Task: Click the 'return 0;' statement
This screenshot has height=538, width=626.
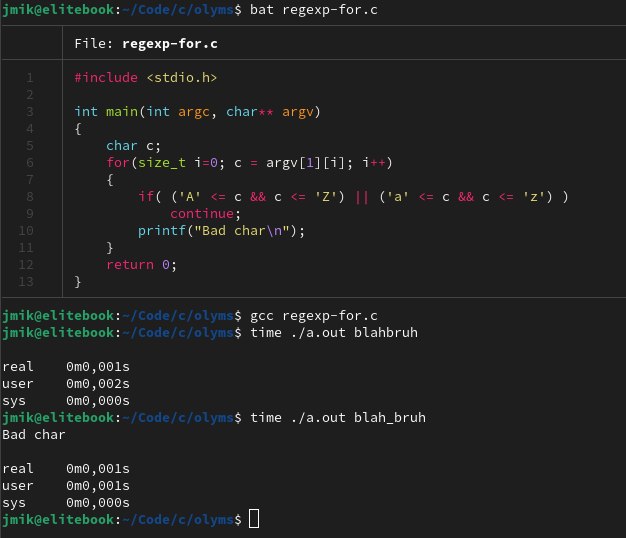Action: [141, 265]
